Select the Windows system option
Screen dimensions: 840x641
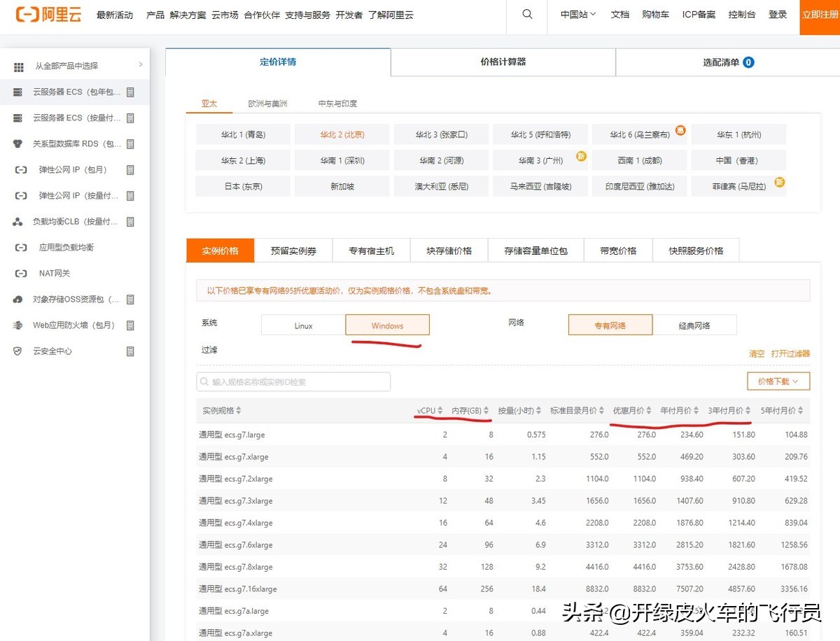coord(387,325)
